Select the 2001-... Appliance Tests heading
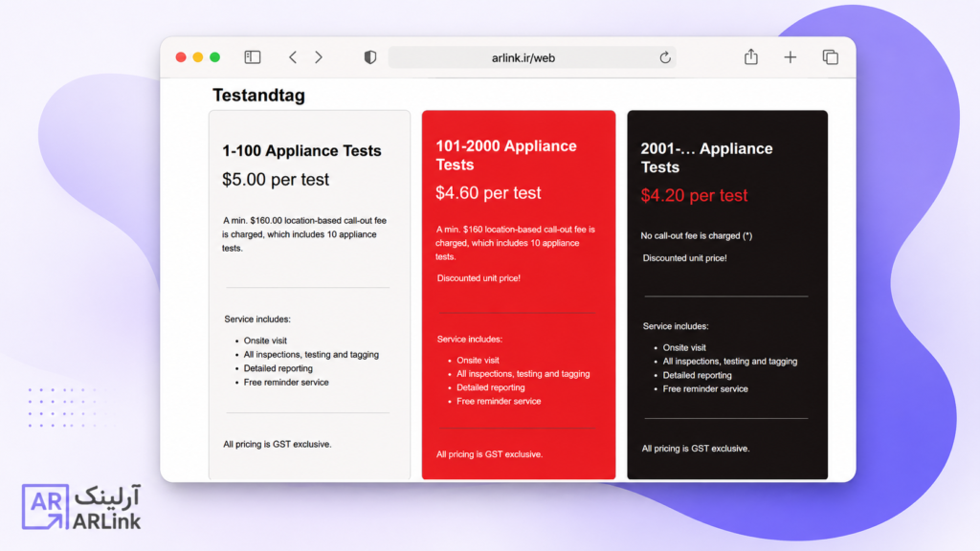 pos(706,158)
